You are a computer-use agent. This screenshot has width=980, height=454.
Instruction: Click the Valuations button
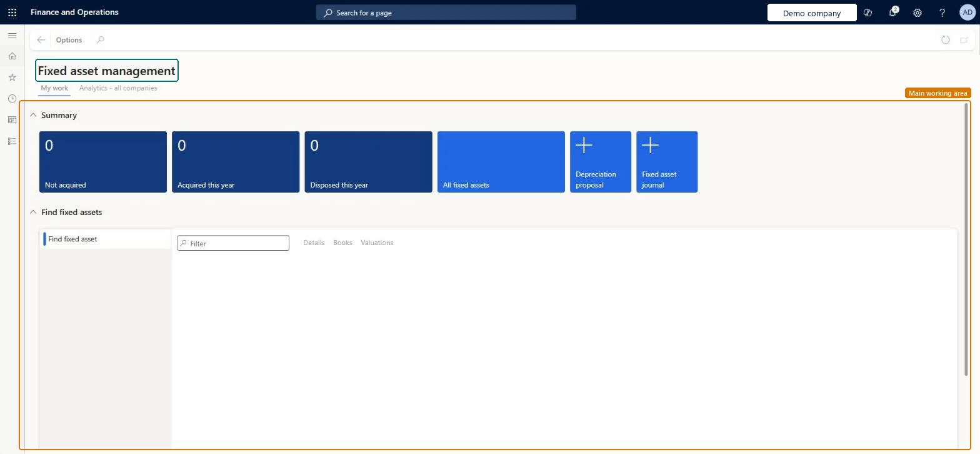[377, 243]
